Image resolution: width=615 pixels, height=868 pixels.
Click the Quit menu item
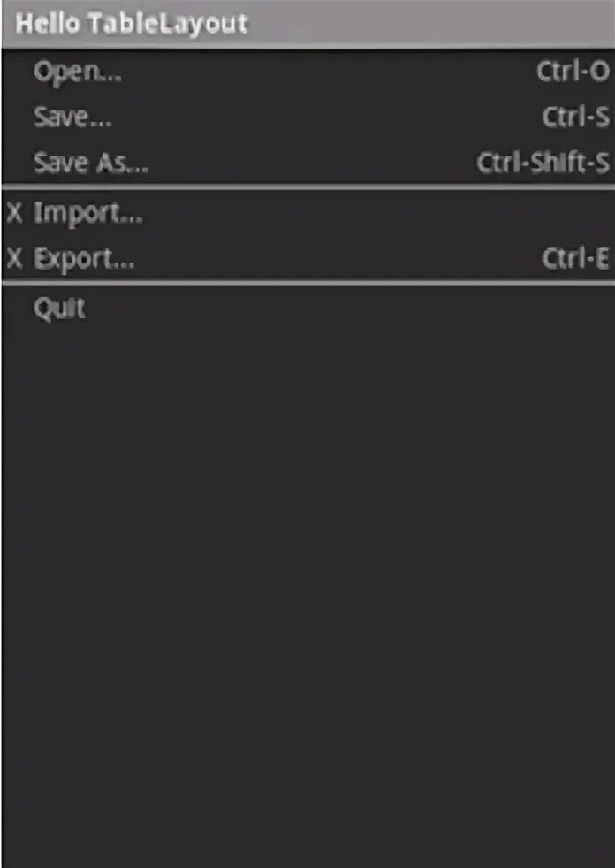point(59,308)
